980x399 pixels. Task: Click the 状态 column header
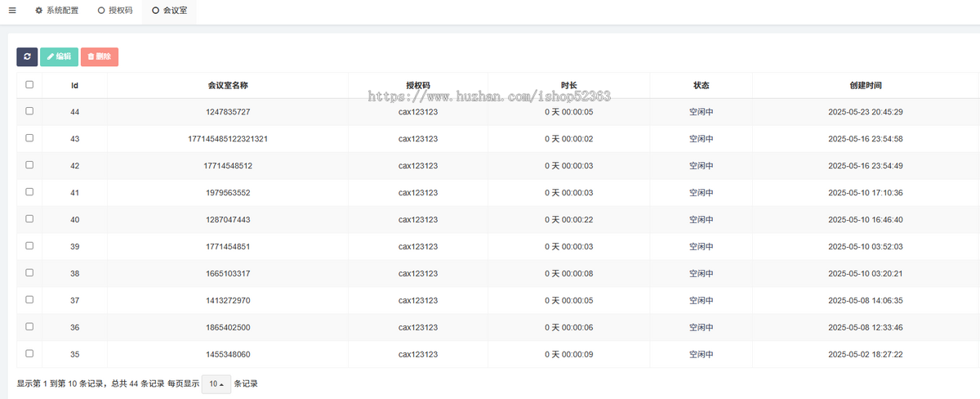point(702,85)
